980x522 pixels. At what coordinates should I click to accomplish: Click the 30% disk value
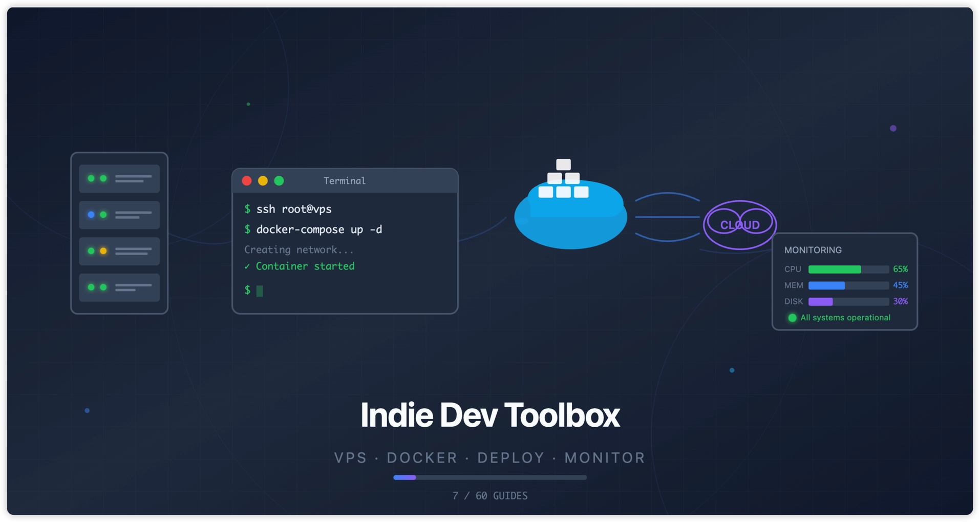pyautogui.click(x=900, y=302)
